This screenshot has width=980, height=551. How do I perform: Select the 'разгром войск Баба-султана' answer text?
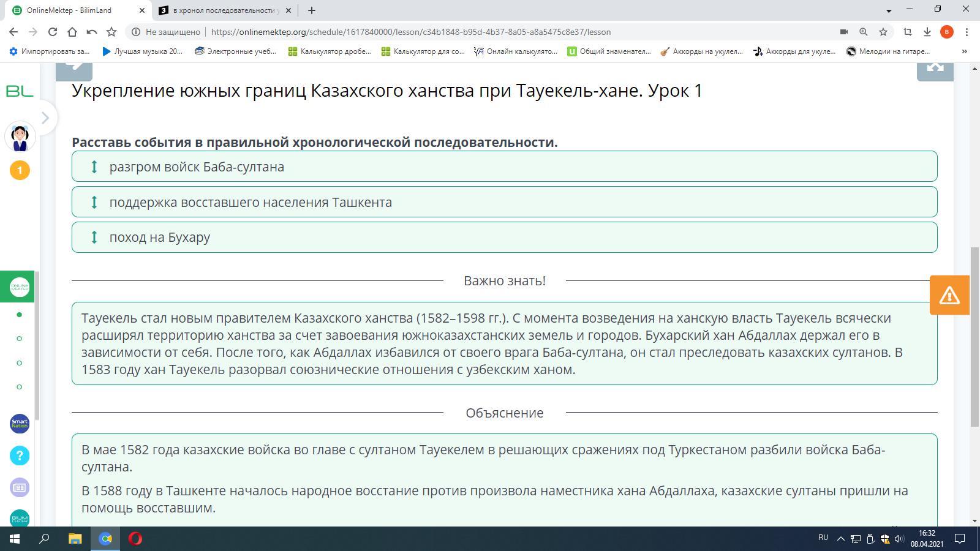[197, 167]
